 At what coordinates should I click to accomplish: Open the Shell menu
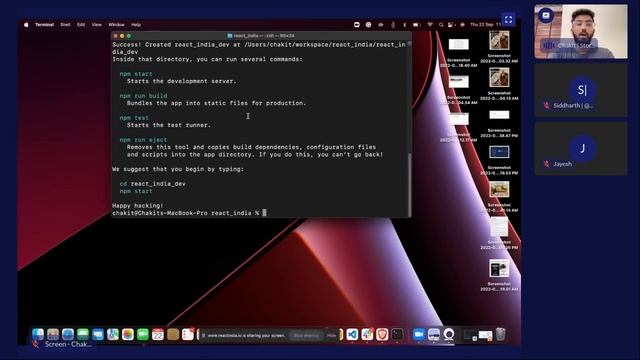[65, 25]
